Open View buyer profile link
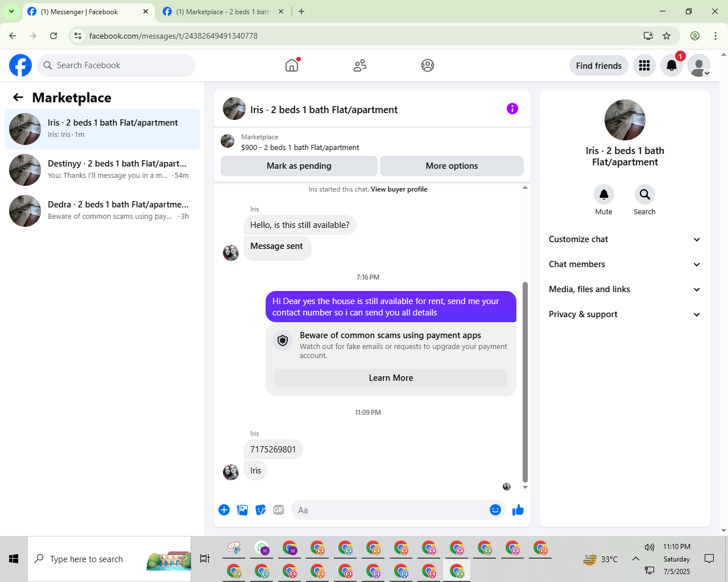Screen dimensions: 728x582 click(399, 189)
